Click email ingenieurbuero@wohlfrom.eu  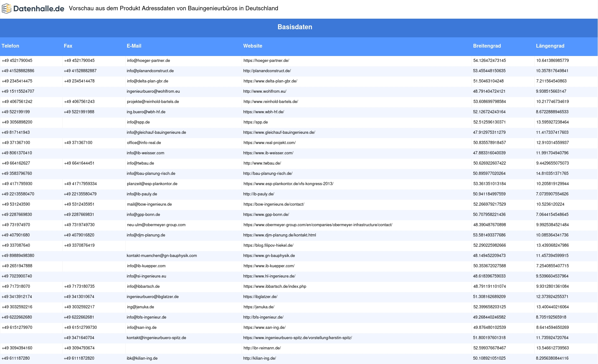coord(153,91)
